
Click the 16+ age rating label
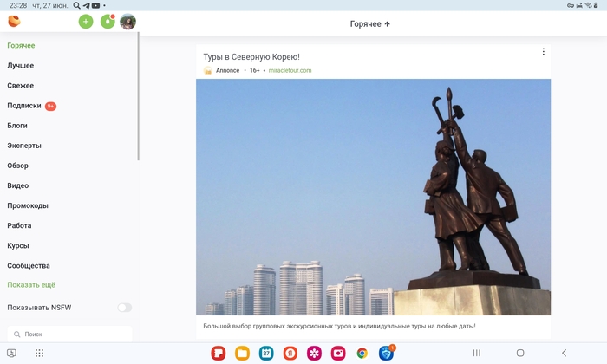point(254,70)
